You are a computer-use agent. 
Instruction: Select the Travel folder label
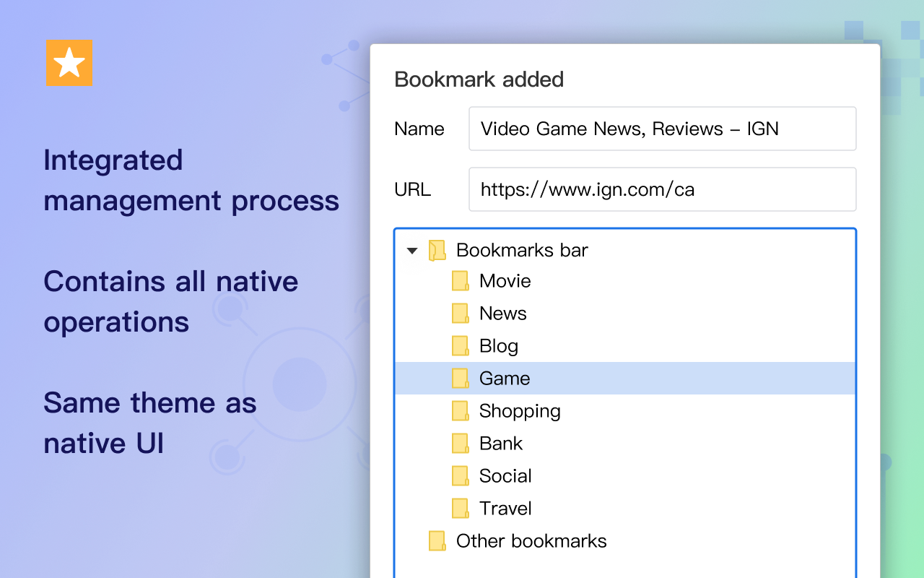[505, 509]
